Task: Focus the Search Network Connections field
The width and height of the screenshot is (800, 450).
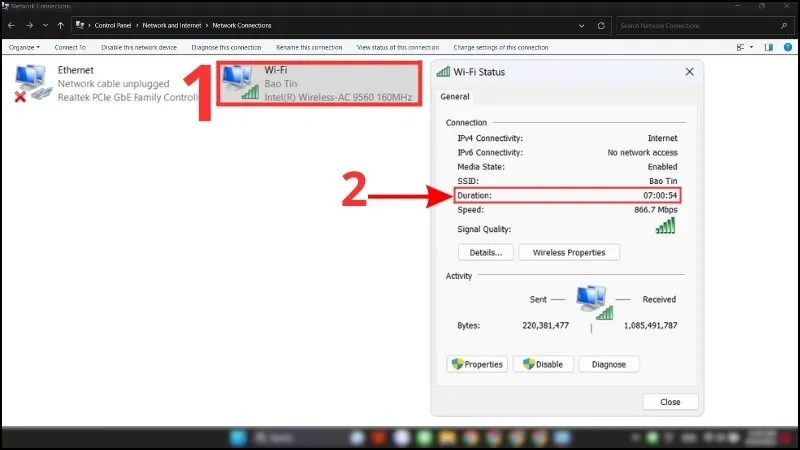Action: coord(704,26)
